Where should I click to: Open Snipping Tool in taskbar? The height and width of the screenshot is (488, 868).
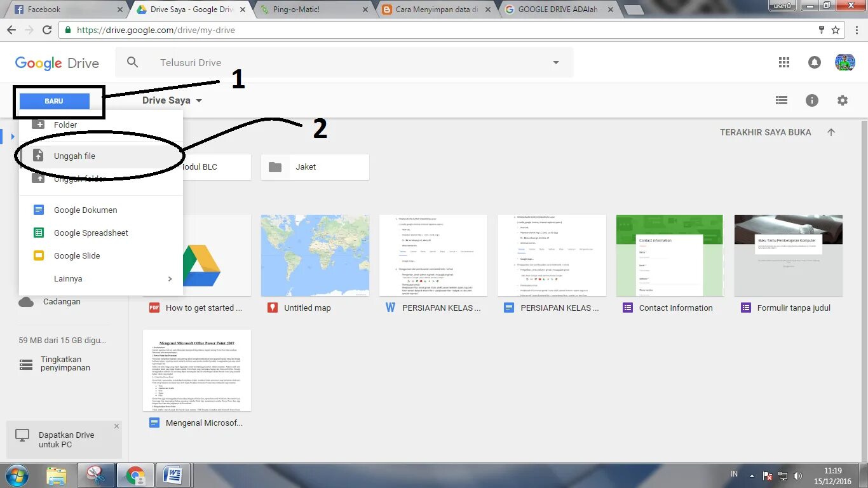pos(96,475)
